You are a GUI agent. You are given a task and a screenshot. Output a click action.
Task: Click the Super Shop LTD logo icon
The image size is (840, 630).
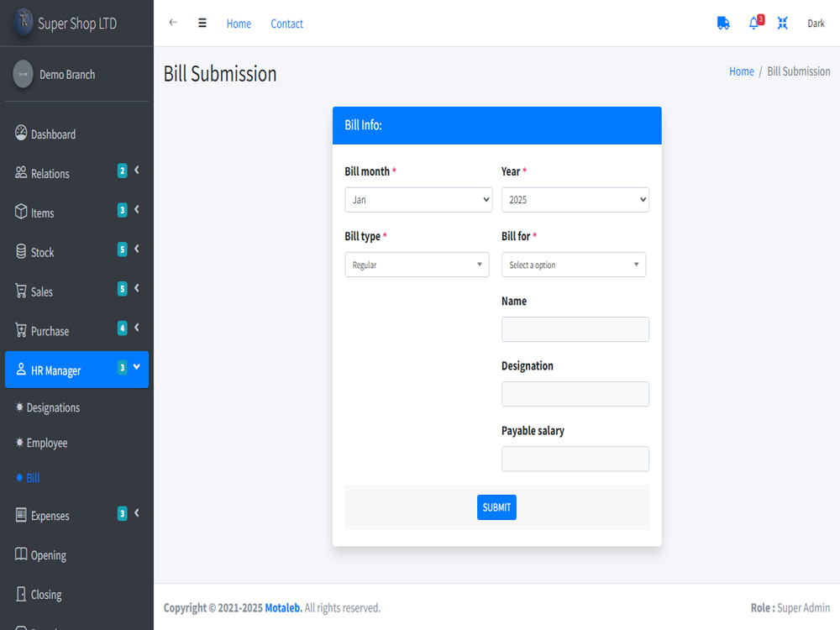23,22
